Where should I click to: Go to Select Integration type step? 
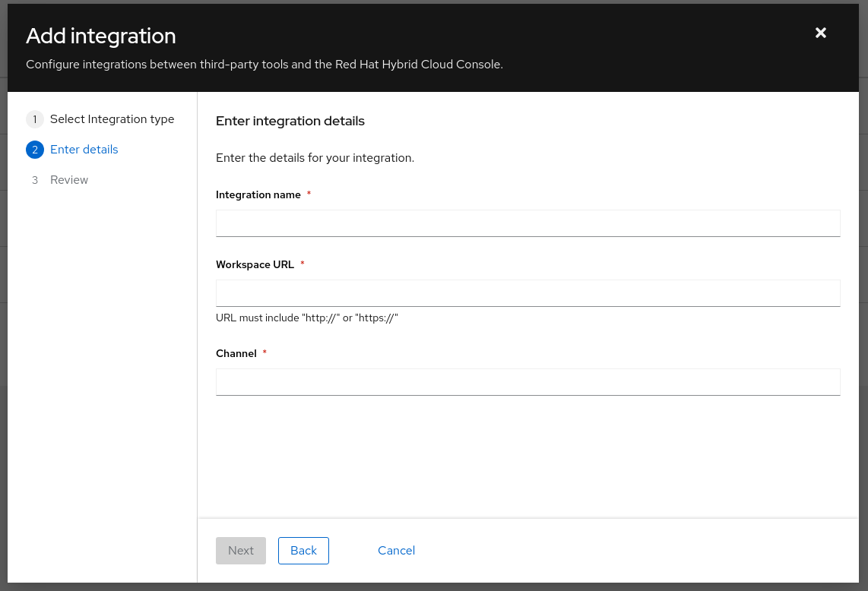[x=112, y=119]
